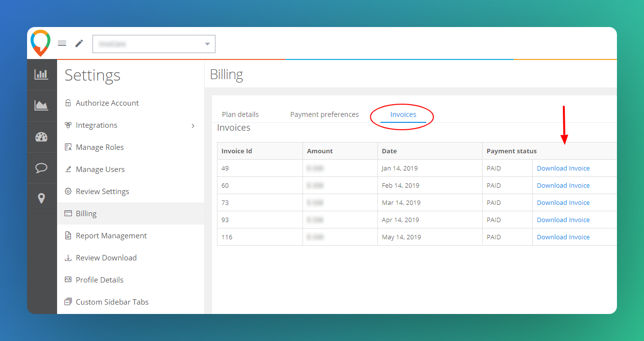Viewport: 644px width, 341px height.
Task: Download Invoice for Apr 14, 2019
Action: point(563,220)
